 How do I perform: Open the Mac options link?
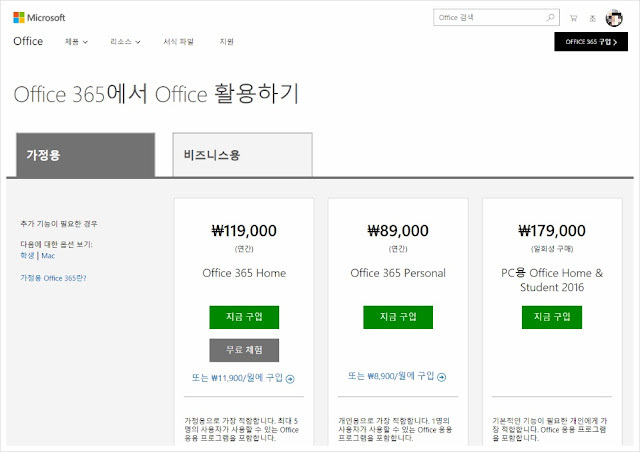48,256
